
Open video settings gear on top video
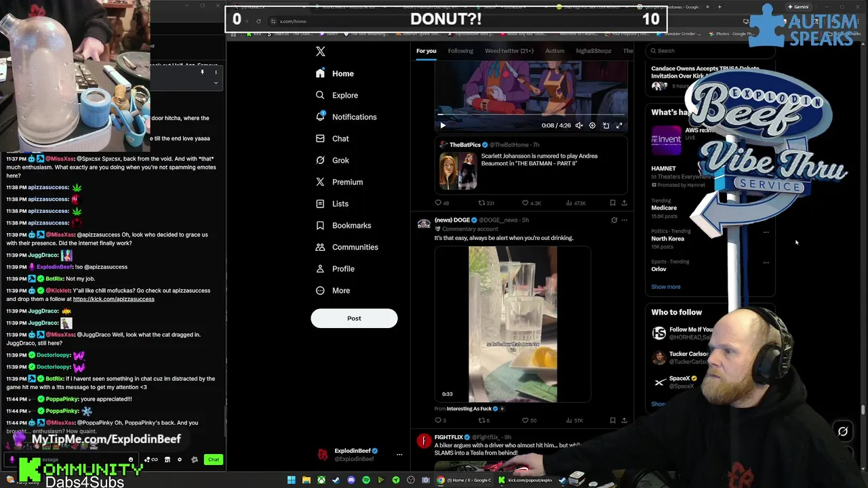tap(592, 125)
